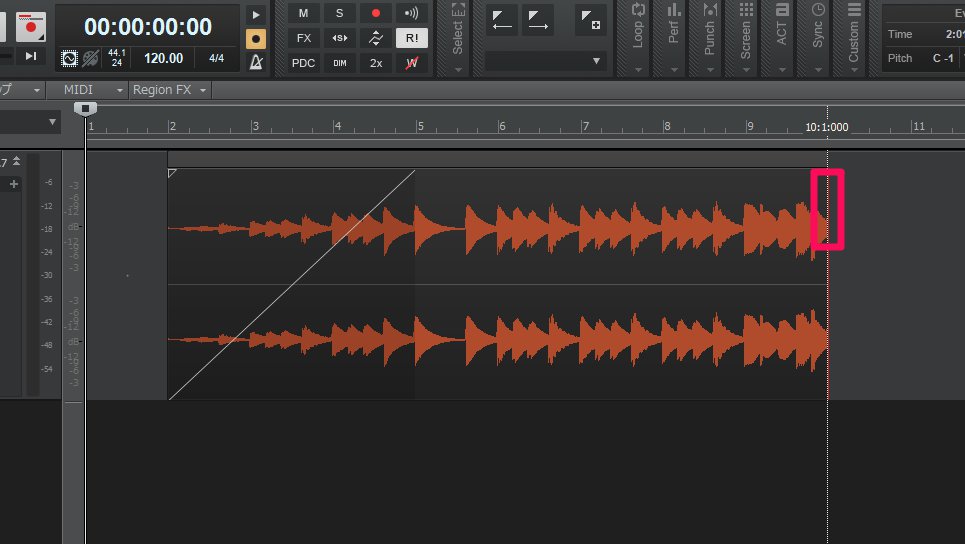This screenshot has height=544, width=965.
Task: Open the marker list dropdown
Action: coord(596,61)
